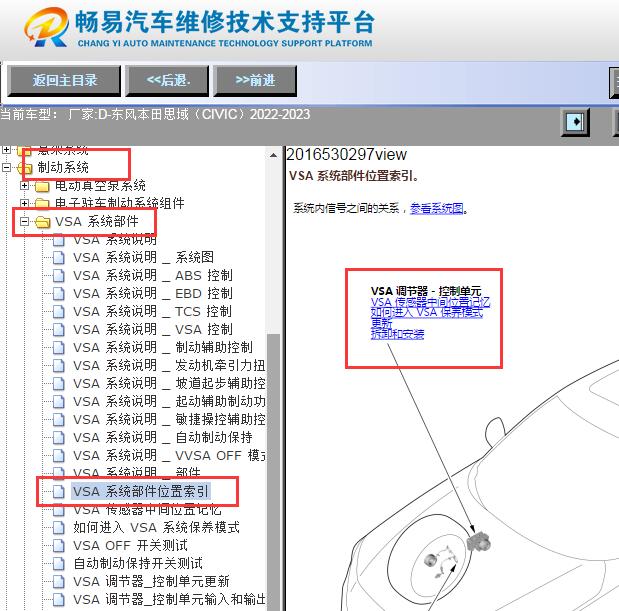Click document icon beside 调节器_控制单元更新
This screenshot has height=611, width=619.
pyautogui.click(x=58, y=582)
